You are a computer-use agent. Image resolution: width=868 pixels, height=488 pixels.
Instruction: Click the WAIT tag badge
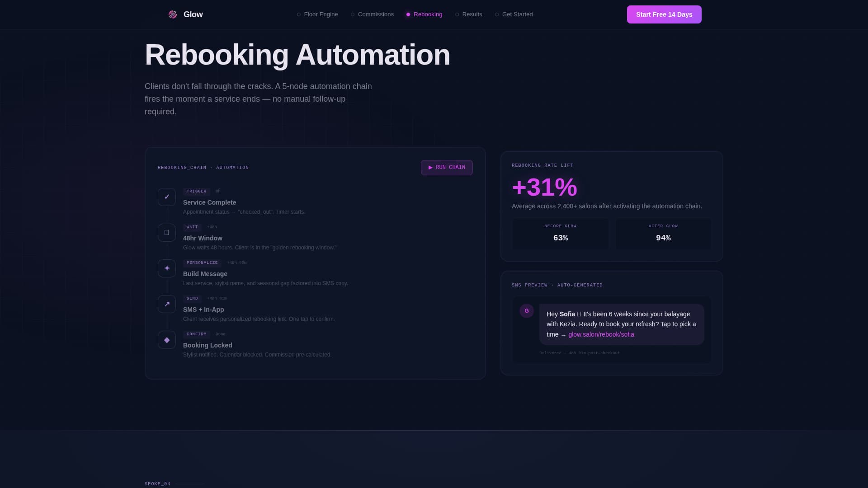coord(192,227)
